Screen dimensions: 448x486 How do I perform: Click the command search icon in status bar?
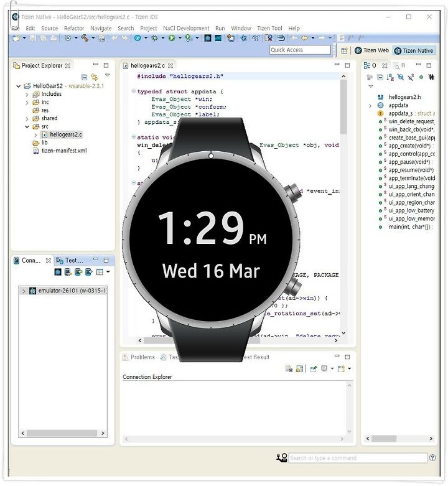pyautogui.click(x=282, y=458)
